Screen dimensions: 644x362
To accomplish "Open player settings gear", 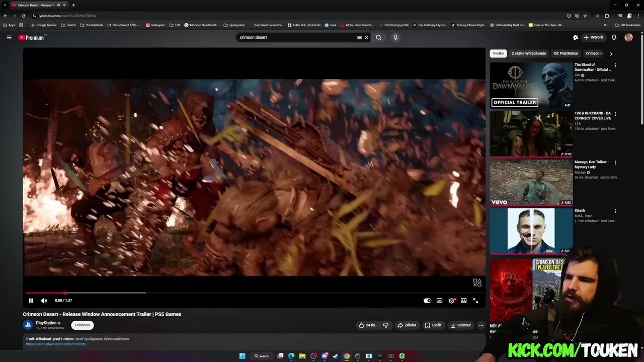I will point(451,301).
